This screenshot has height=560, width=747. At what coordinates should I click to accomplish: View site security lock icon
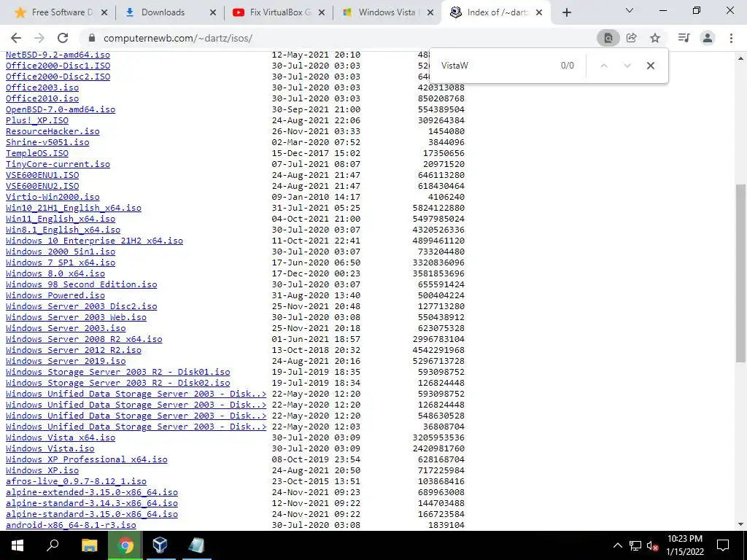click(x=92, y=38)
